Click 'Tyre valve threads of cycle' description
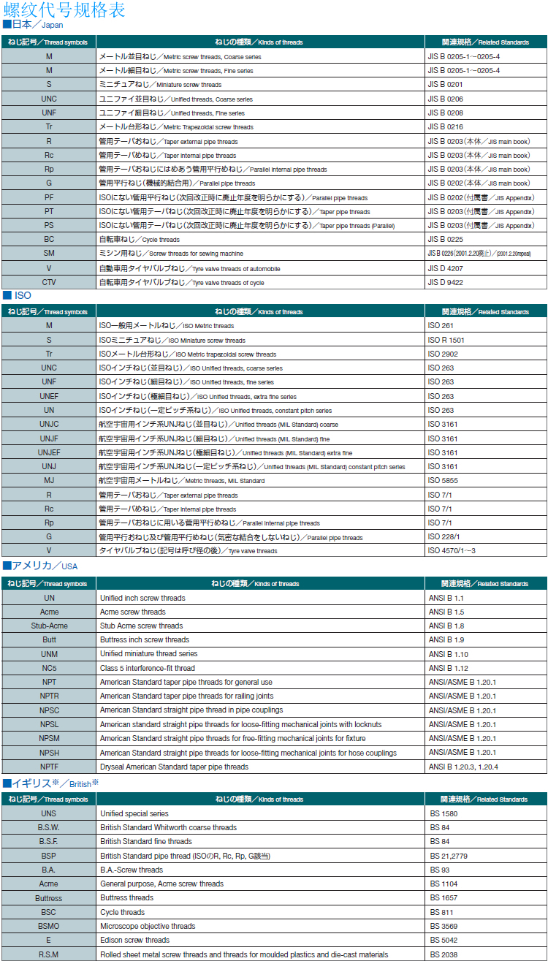 point(229,283)
